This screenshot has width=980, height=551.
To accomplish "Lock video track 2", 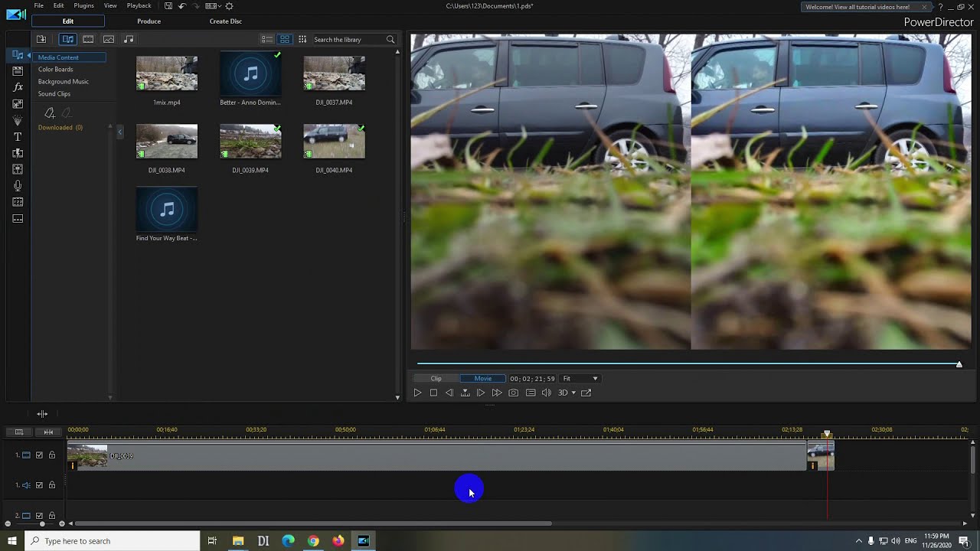I will (x=52, y=516).
